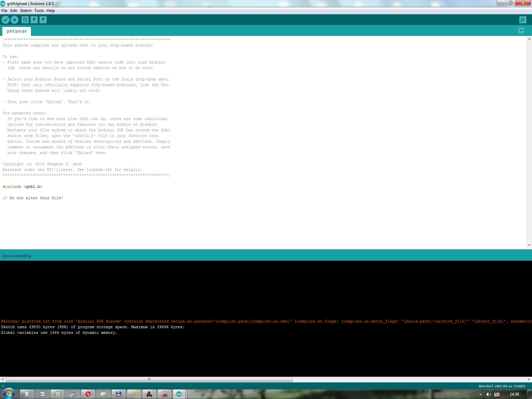Click the Show Desktop strip beside the clock

(530, 394)
